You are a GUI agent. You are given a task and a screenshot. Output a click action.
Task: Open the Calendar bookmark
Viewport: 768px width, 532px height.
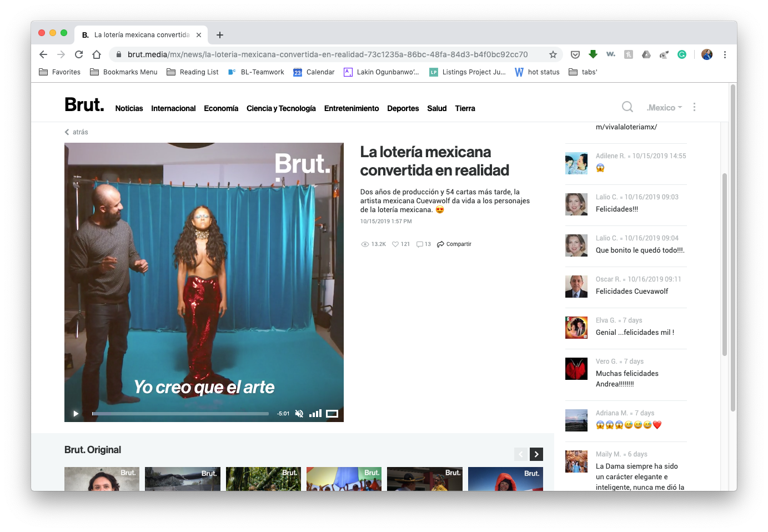314,72
